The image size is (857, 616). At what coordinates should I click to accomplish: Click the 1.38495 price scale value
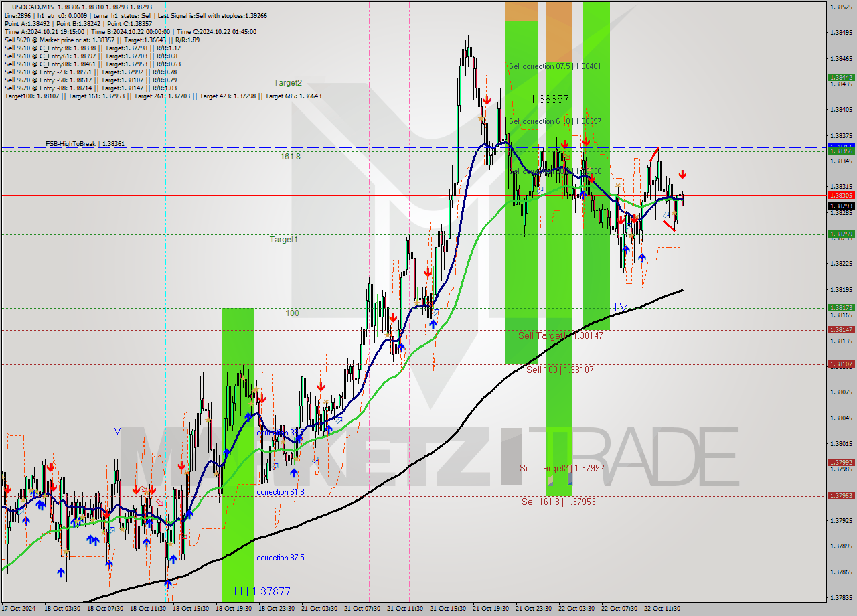tap(841, 32)
